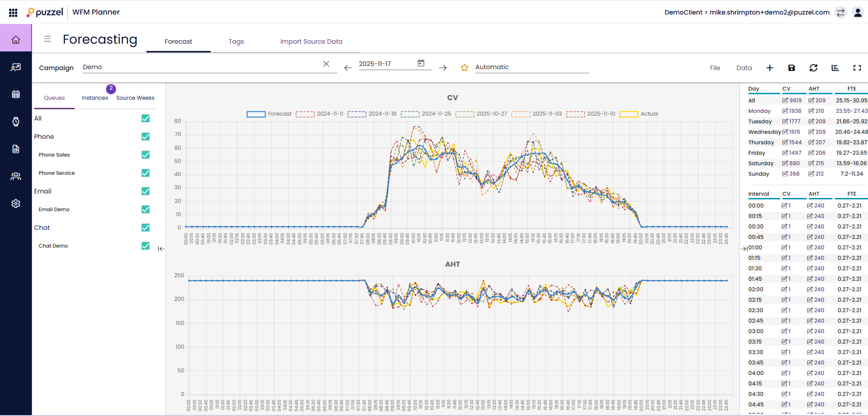868x416 pixels.
Task: Enter fullscreen mode using expand icon
Action: click(x=857, y=68)
